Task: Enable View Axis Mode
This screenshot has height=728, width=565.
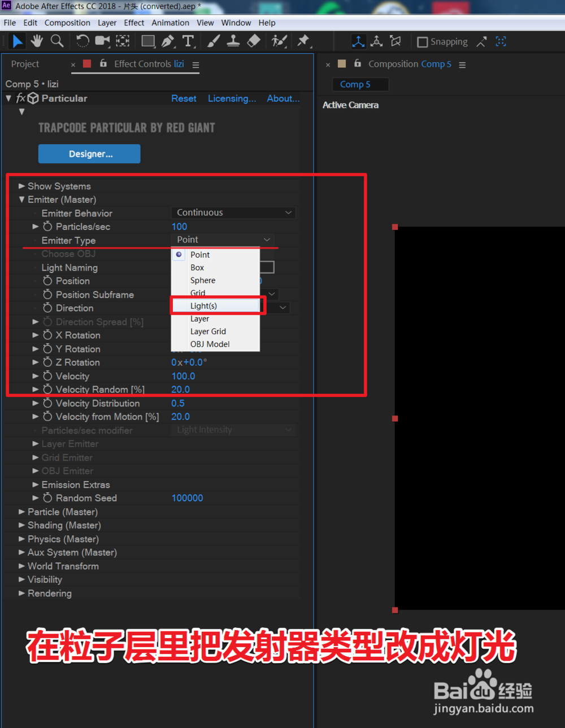Action: coord(395,41)
